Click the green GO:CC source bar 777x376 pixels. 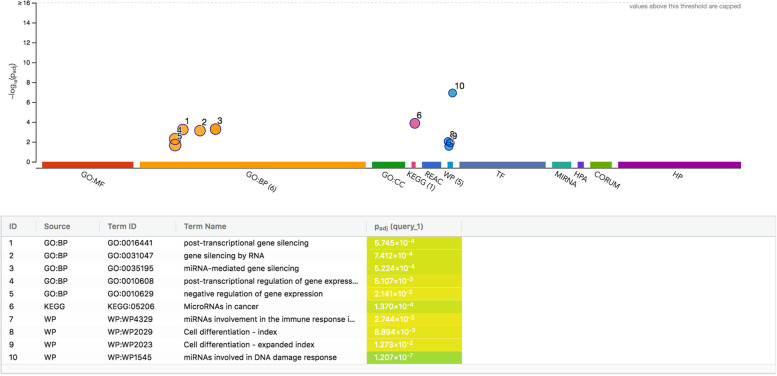tap(388, 165)
